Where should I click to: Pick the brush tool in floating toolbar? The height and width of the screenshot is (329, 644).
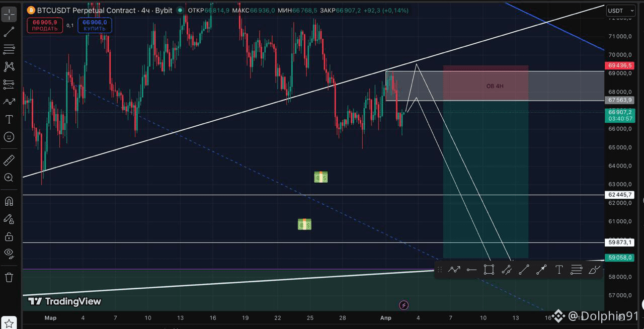[x=594, y=270]
